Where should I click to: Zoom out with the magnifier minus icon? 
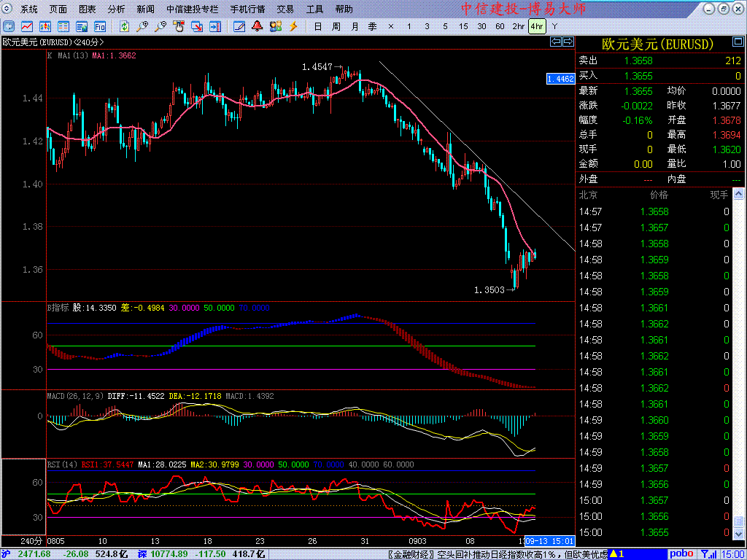[160, 26]
